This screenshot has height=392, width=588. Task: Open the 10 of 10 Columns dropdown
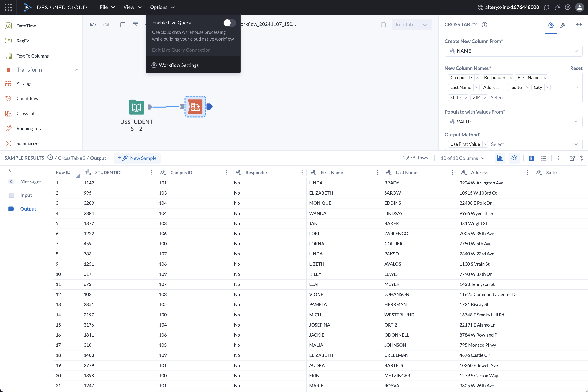click(x=462, y=158)
